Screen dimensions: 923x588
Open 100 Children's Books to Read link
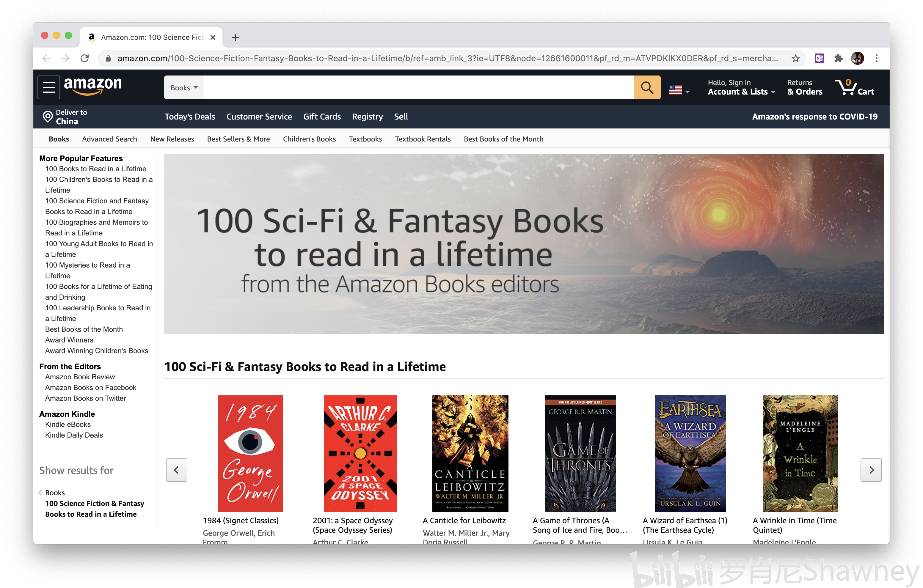99,185
